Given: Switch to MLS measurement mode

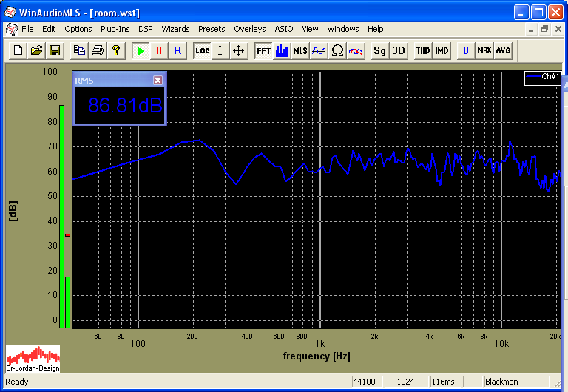Looking at the screenshot, I should click(x=300, y=51).
